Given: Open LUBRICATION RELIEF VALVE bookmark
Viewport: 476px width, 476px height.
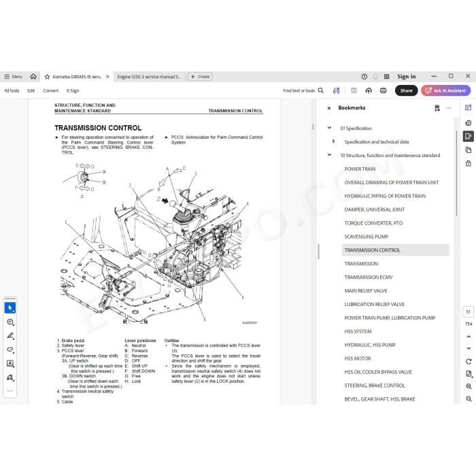Looking at the screenshot, I should [x=374, y=304].
